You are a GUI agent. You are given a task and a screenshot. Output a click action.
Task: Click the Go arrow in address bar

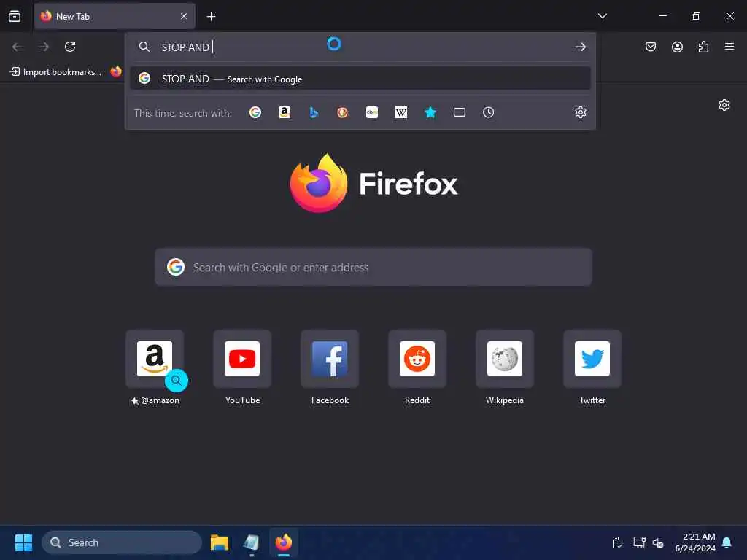point(580,47)
